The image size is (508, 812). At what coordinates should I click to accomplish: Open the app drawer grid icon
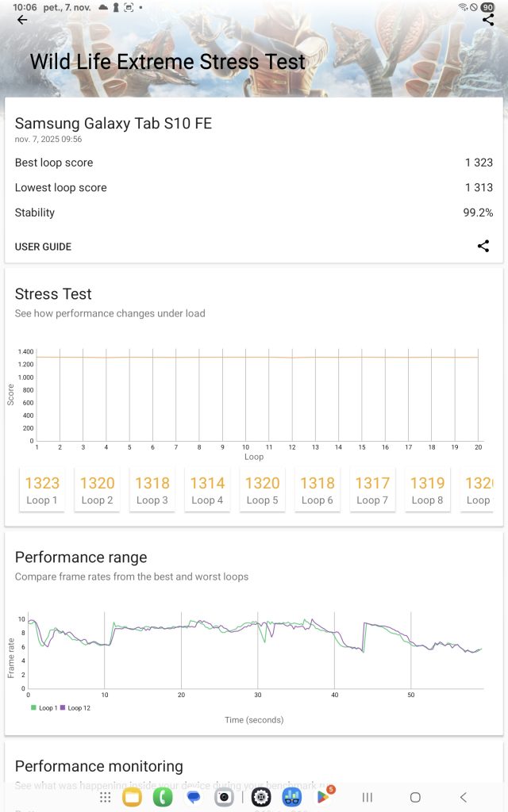pyautogui.click(x=105, y=797)
